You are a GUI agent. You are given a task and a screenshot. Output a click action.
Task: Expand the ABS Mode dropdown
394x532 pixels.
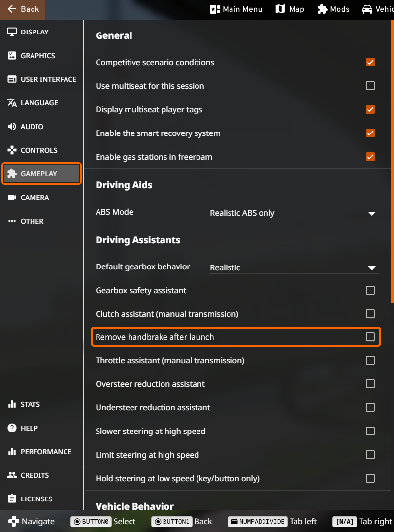293,213
